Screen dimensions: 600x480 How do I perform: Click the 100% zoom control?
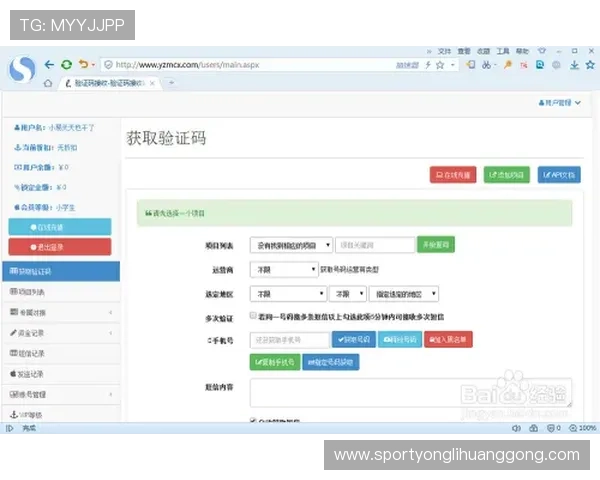[x=582, y=428]
